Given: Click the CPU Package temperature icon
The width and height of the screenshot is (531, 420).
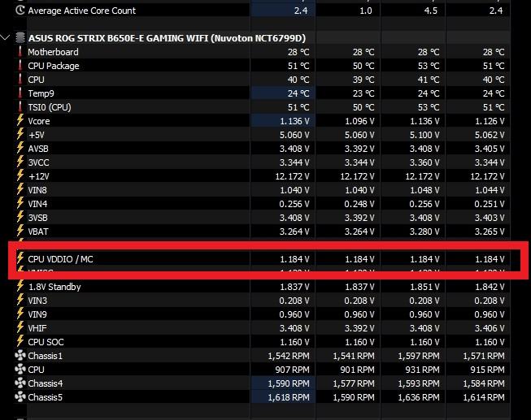Looking at the screenshot, I should click(x=20, y=66).
